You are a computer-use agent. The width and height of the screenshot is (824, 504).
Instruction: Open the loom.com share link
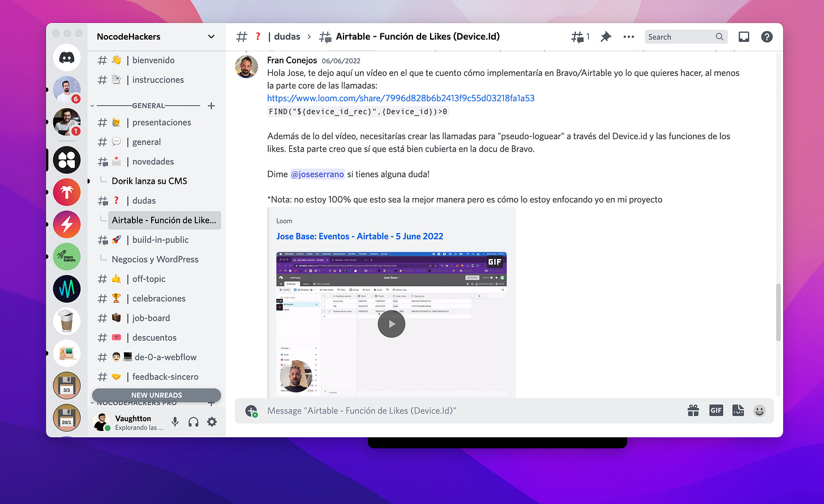(401, 98)
